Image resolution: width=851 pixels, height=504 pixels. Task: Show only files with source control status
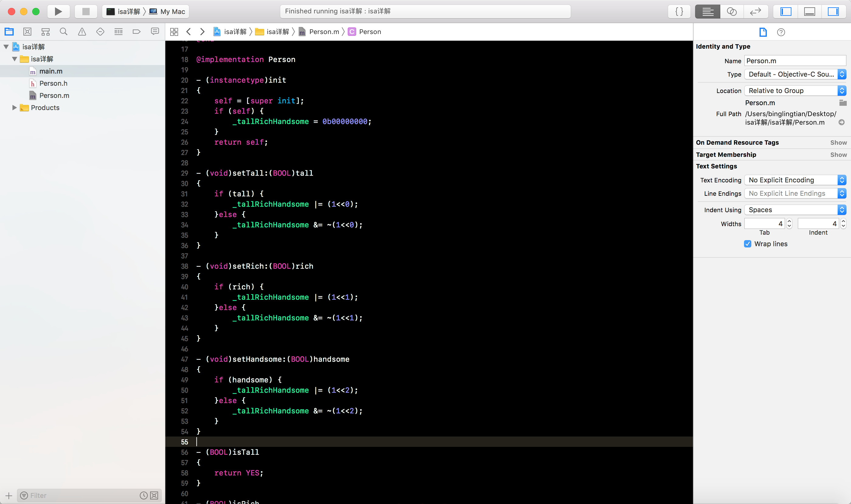pos(154,495)
